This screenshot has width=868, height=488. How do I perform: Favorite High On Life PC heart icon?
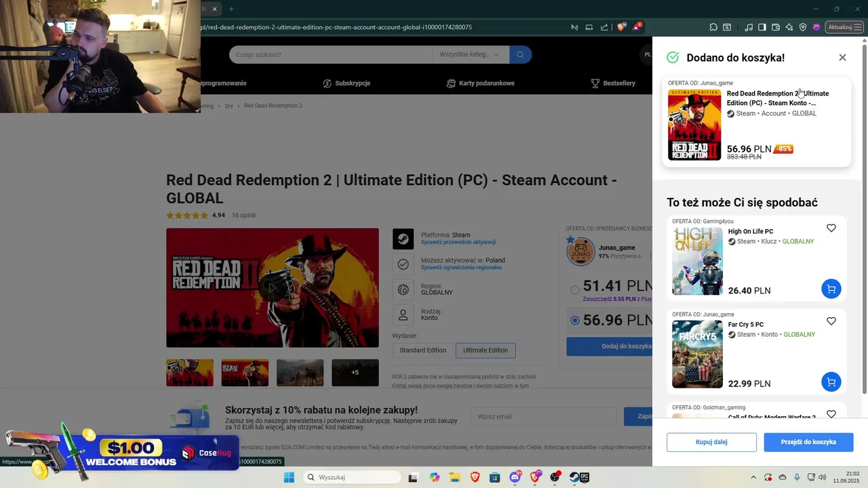coord(831,228)
